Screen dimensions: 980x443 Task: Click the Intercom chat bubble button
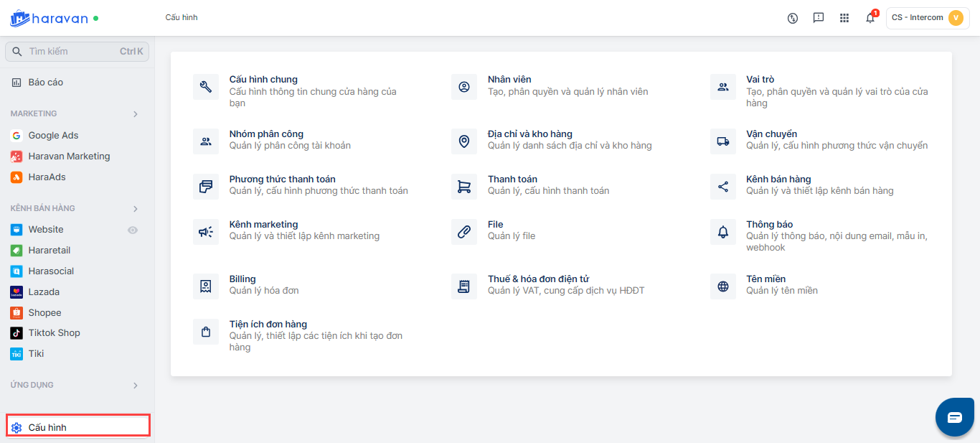pos(954,417)
